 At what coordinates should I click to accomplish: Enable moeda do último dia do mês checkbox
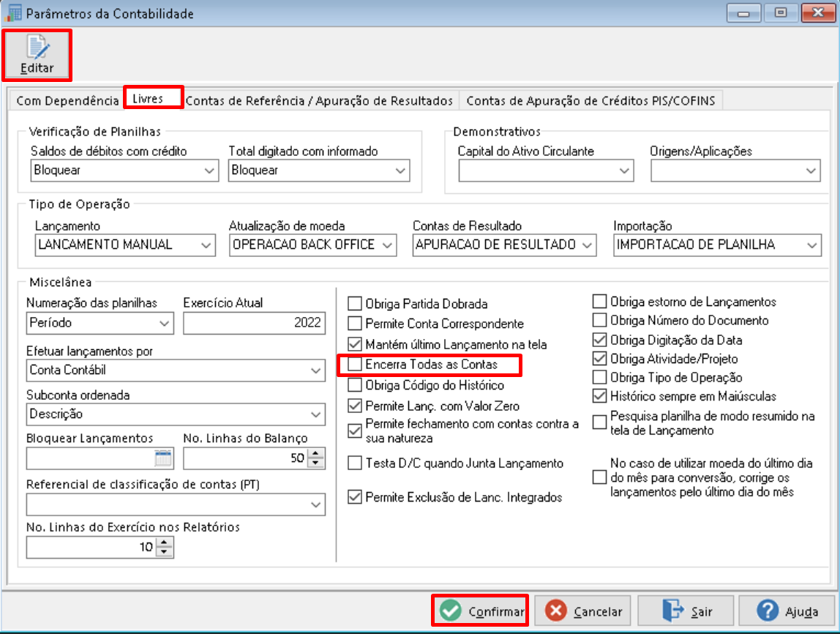coord(599,477)
